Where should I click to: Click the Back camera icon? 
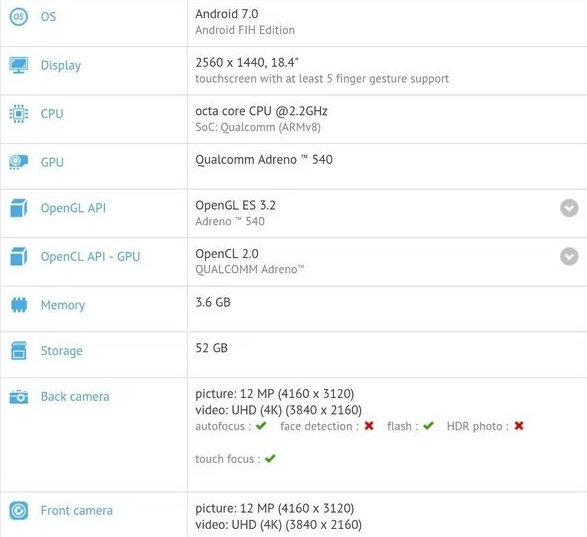coord(18,397)
